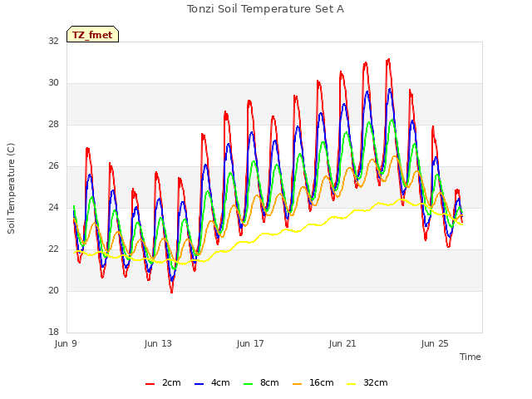The image size is (532, 399).
Task: Click the 24 y-axis tick label
Action: click(x=53, y=207)
